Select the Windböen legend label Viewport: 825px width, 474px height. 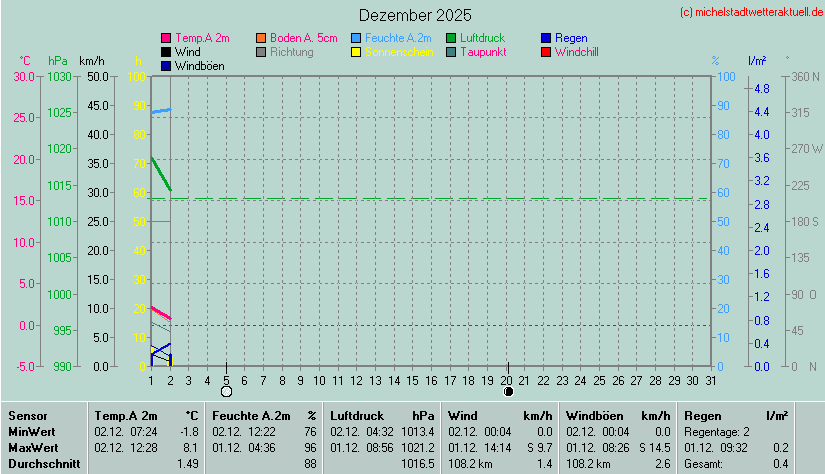[199, 66]
